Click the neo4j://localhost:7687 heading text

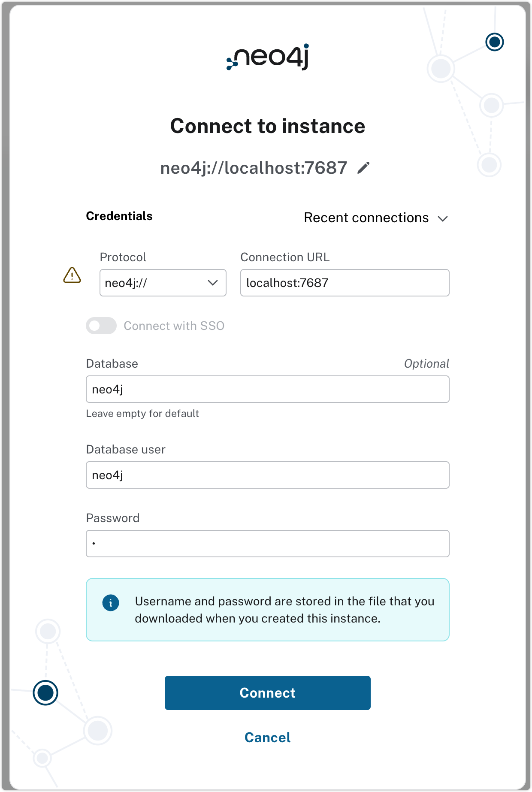[x=254, y=168]
